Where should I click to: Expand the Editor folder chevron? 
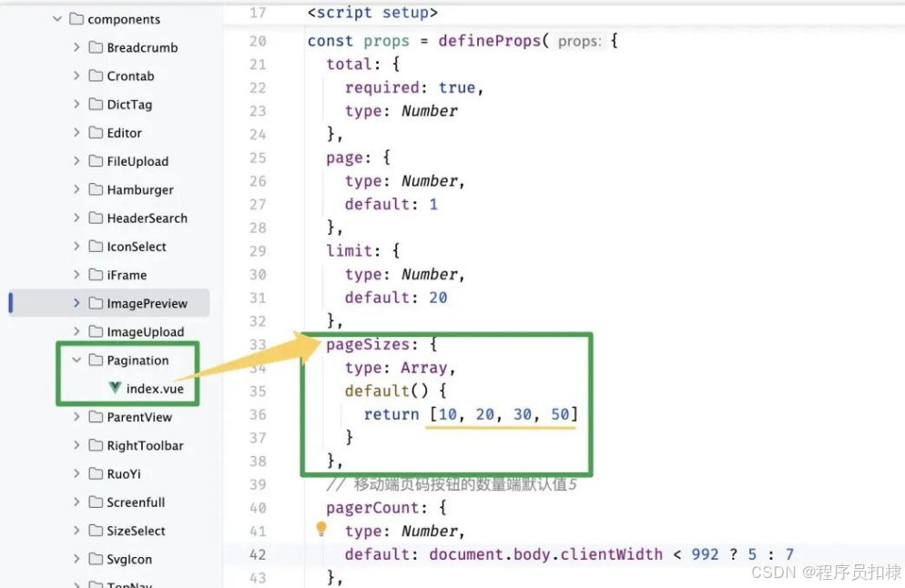[x=76, y=133]
